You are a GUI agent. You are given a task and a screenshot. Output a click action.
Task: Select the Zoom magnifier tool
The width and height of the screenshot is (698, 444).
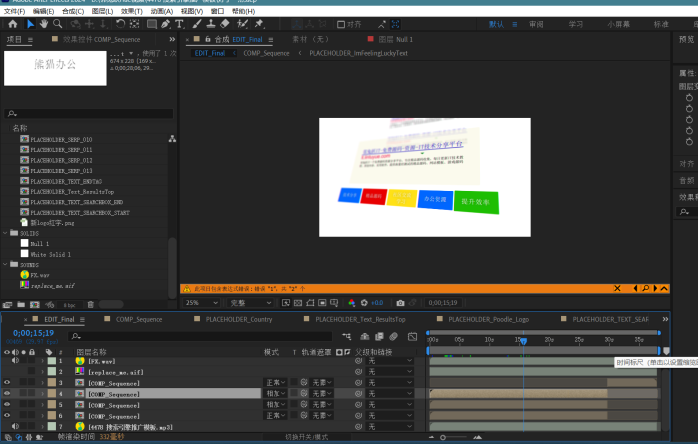[x=58, y=24]
